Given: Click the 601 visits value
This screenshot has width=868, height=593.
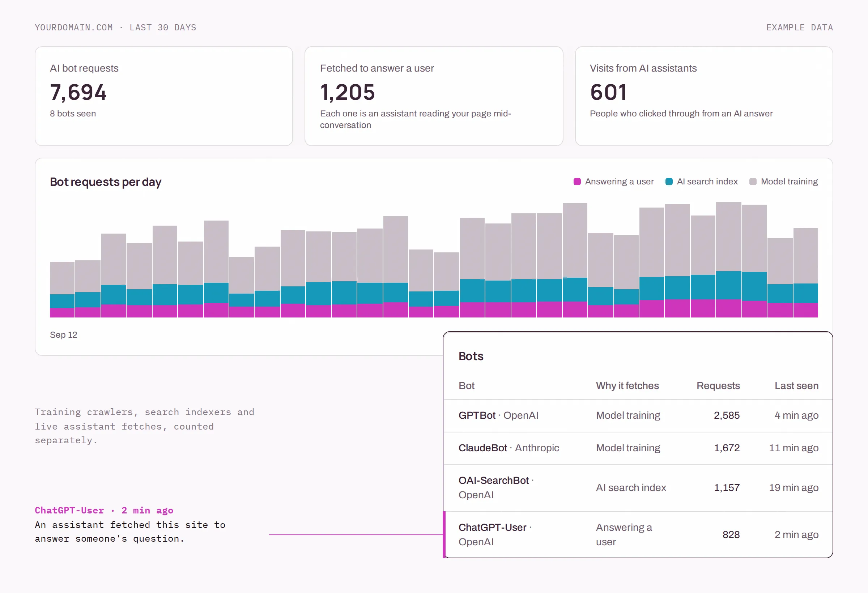Looking at the screenshot, I should tap(608, 92).
